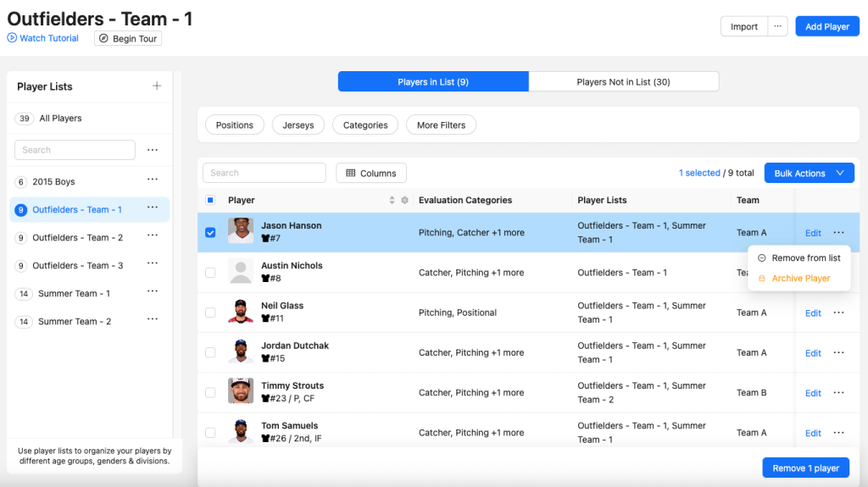868x487 pixels.
Task: Uncheck the Jason Hanson row checkbox
Action: [210, 233]
